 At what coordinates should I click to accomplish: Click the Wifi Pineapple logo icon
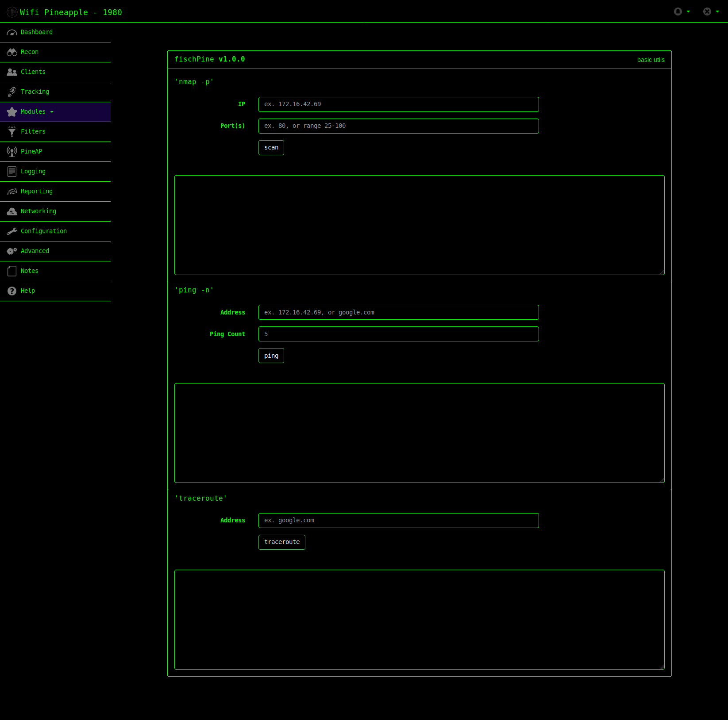(12, 12)
